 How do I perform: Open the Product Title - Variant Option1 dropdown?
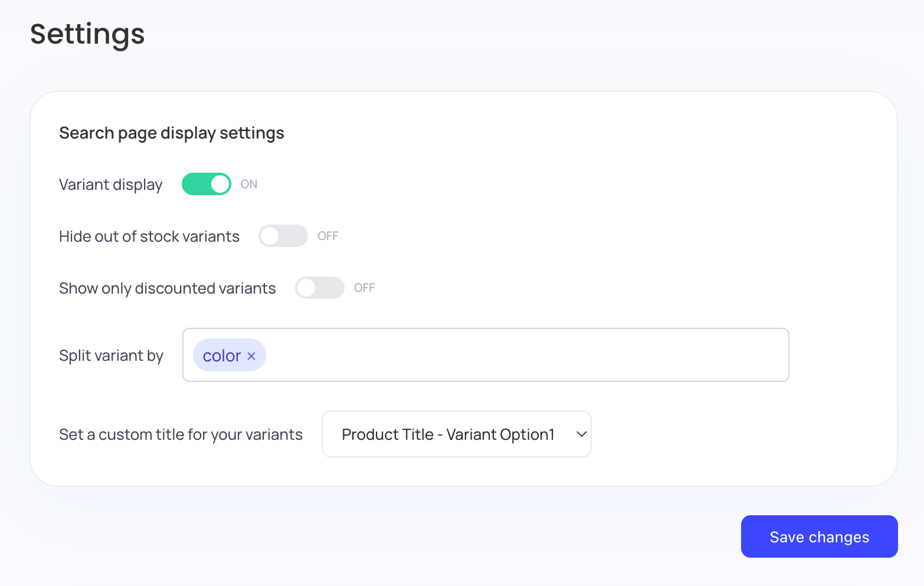point(456,434)
